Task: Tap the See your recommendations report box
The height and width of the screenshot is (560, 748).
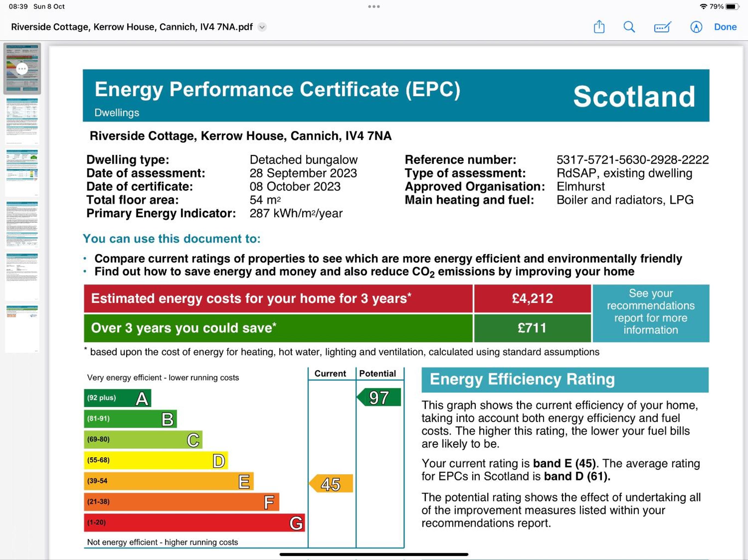Action: 651,313
